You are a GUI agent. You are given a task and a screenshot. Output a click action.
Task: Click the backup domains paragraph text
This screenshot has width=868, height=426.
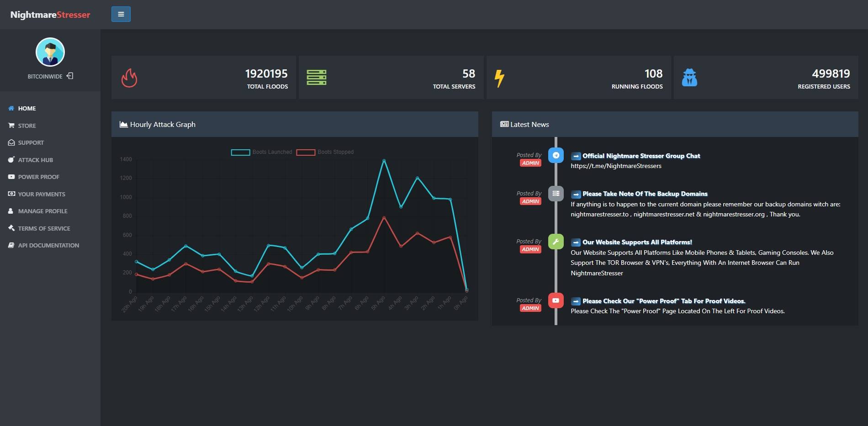point(705,209)
